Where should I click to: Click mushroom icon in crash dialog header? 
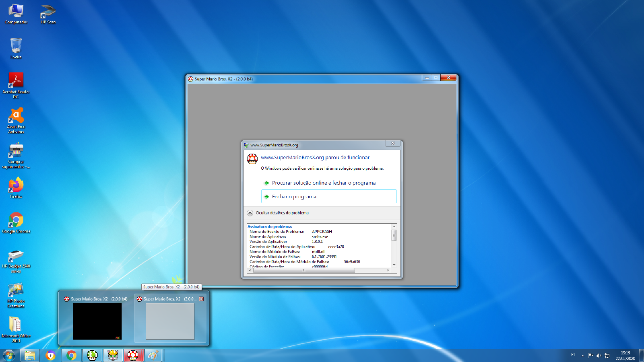point(252,159)
